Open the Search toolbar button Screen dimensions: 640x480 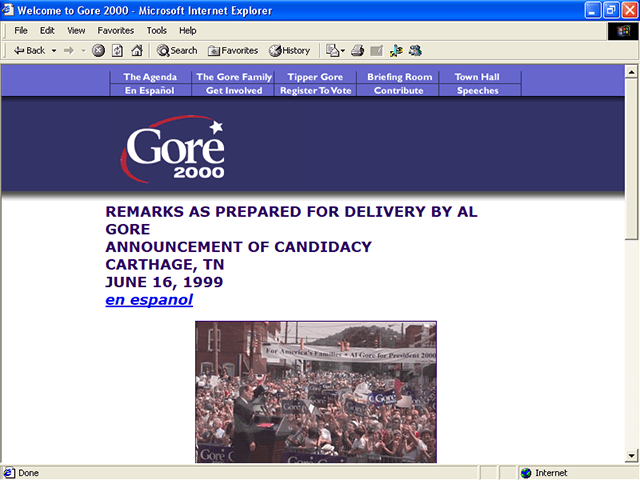pos(177,51)
